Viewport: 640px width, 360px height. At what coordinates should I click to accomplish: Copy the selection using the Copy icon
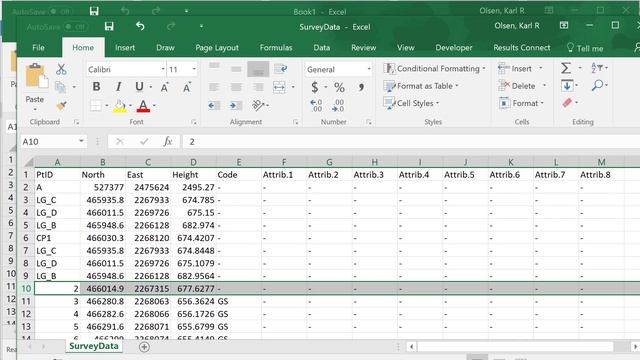pos(60,87)
